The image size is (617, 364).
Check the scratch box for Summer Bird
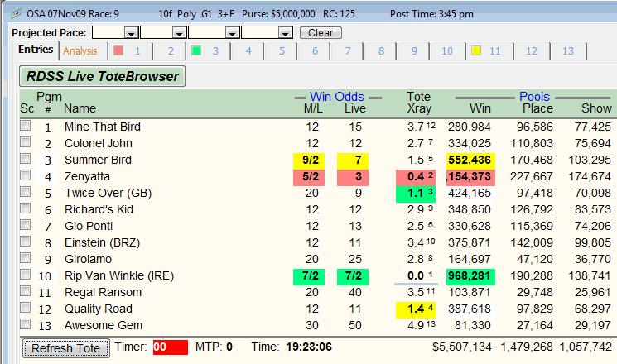tap(26, 158)
